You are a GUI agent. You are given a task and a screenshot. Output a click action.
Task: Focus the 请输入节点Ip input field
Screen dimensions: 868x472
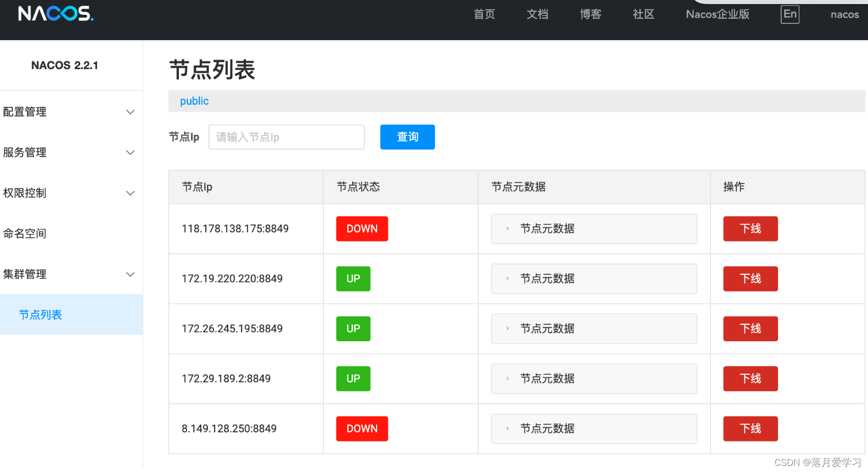287,137
